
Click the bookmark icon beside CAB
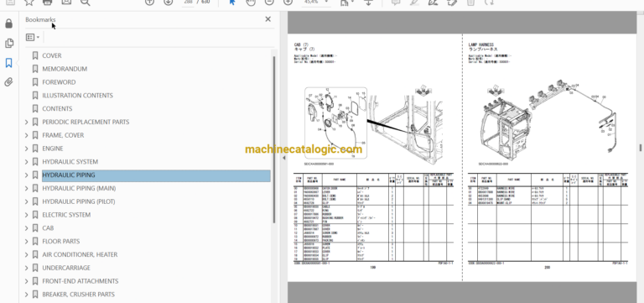35,227
